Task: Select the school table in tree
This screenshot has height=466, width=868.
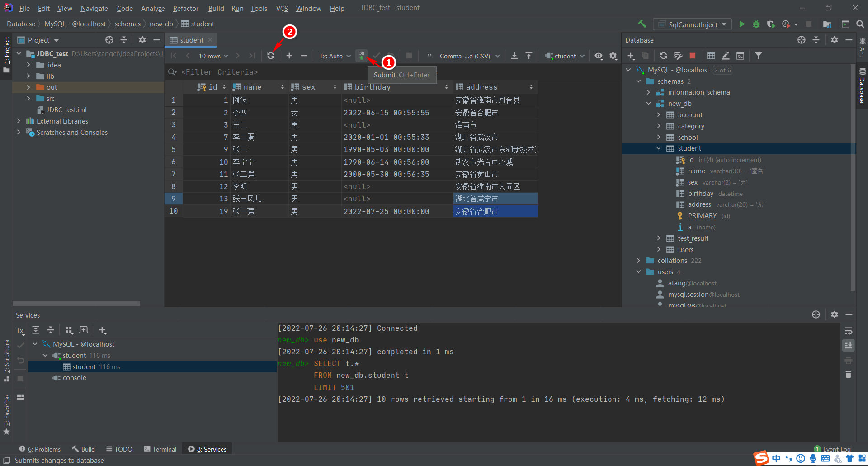Action: (688, 137)
